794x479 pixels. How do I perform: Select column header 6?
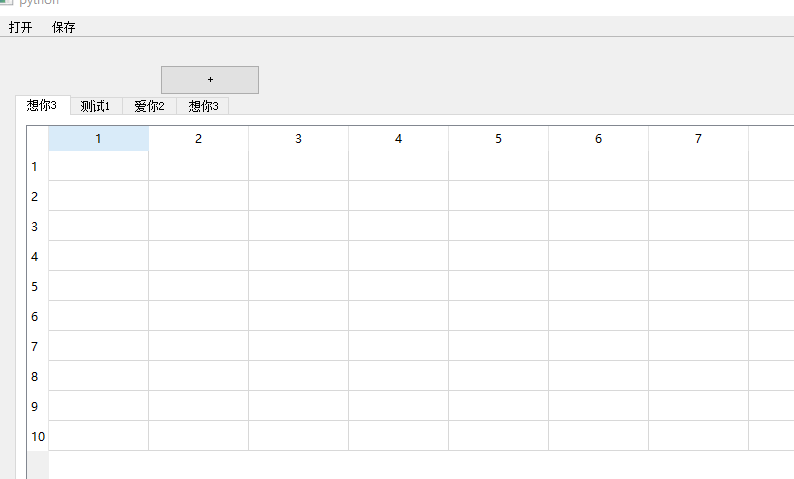[599, 139]
